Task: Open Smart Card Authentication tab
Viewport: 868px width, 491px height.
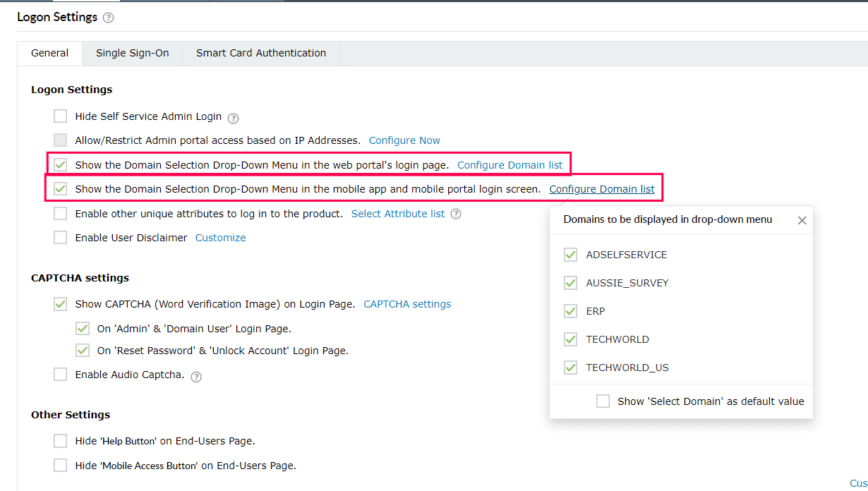Action: 261,53
